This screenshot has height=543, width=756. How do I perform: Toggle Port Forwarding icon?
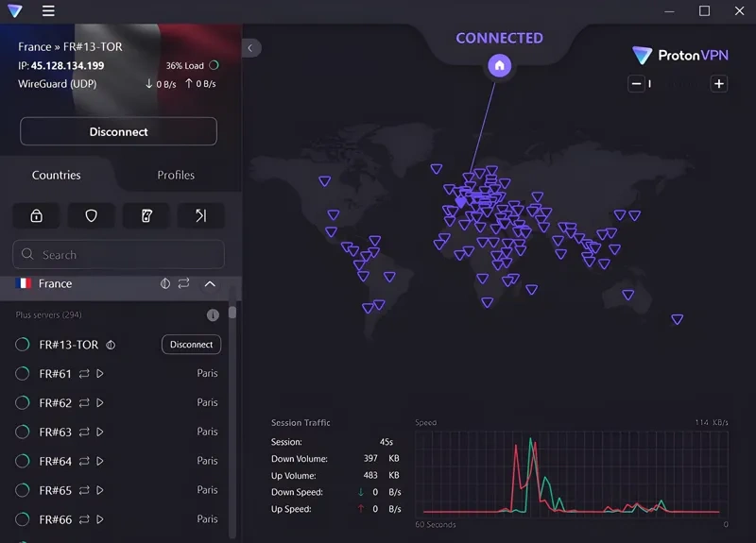[201, 215]
